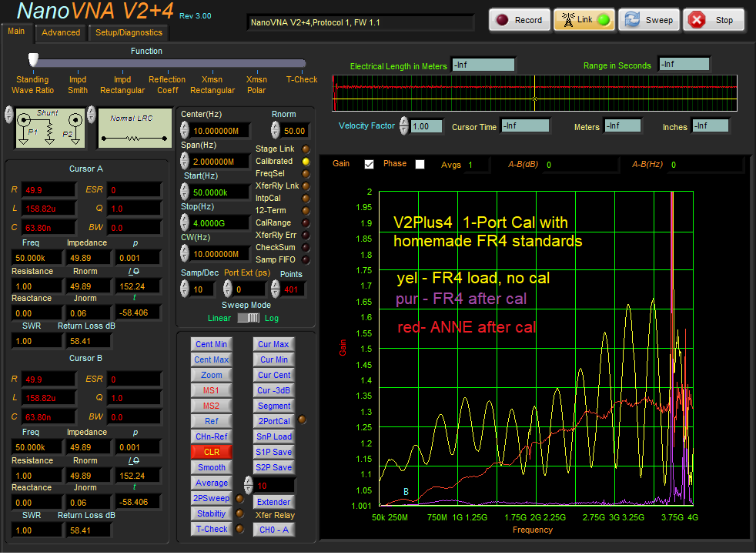This screenshot has width=756, height=555.
Task: Click the Cent Max button
Action: pyautogui.click(x=211, y=359)
